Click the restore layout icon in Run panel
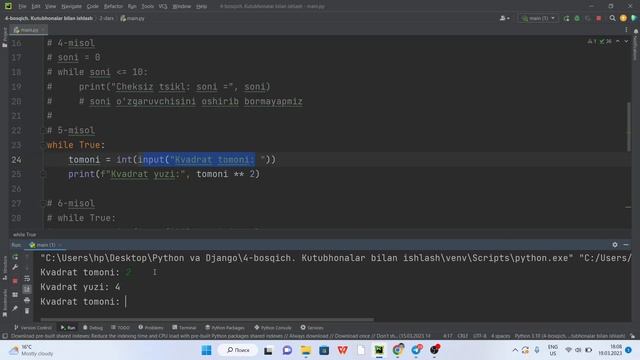The width and height of the screenshot is (640, 360). tap(15, 295)
